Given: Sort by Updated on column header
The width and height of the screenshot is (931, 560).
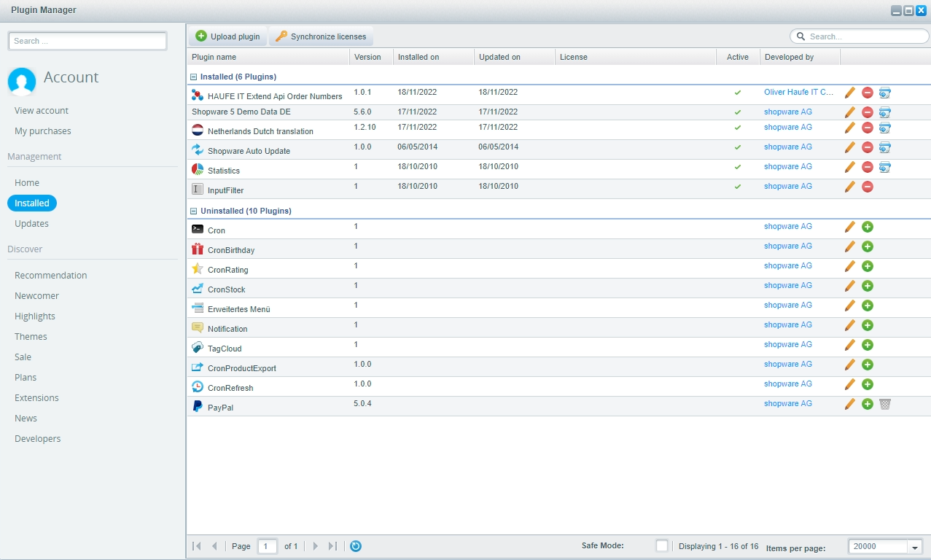Looking at the screenshot, I should click(x=515, y=57).
